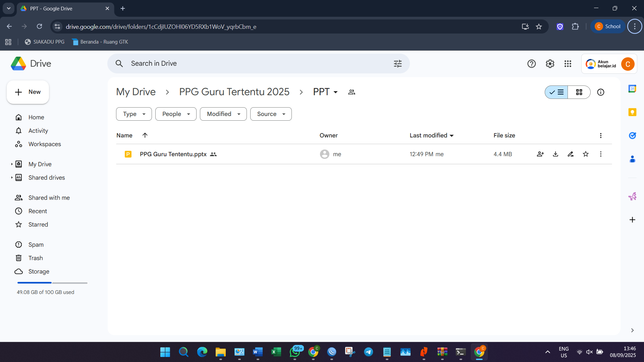Open the Modified filter dropdown
The height and width of the screenshot is (362, 644).
coord(223,114)
